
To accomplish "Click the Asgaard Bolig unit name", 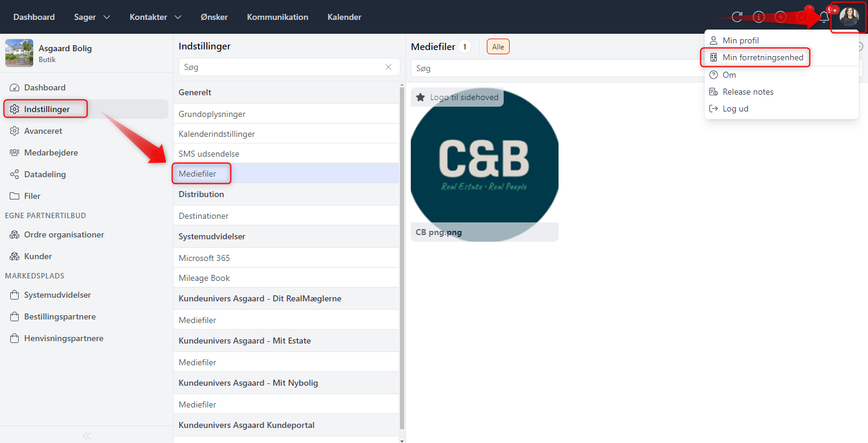I will pos(65,48).
